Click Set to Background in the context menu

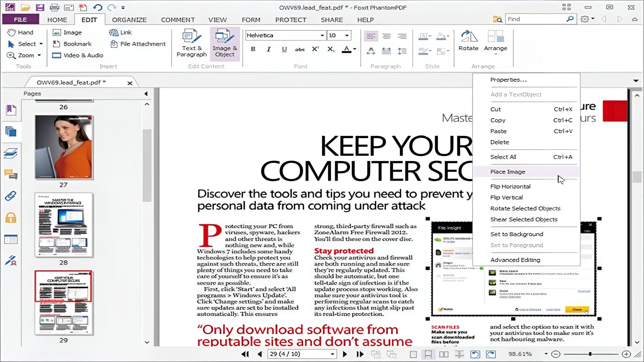[x=516, y=234]
